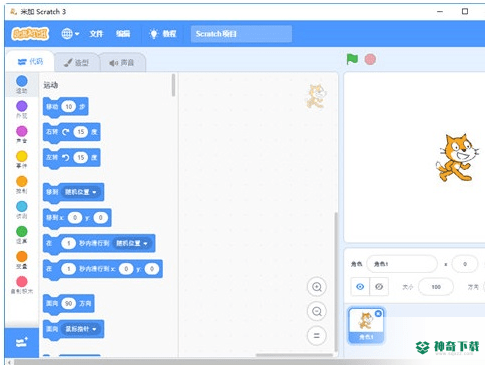
Task: Zoom in the workspace
Action: pos(316,287)
